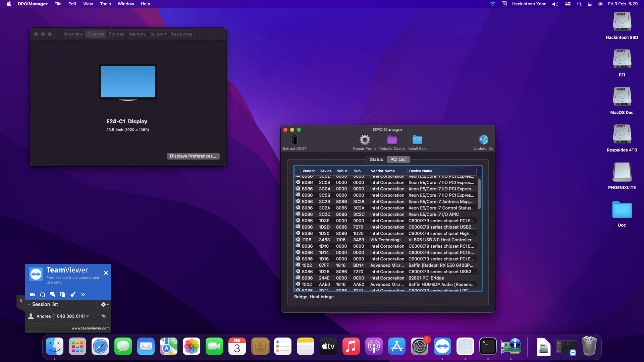Open Spotlight search in menu bar
Image resolution: width=644 pixels, height=362 pixels.
(x=579, y=4)
